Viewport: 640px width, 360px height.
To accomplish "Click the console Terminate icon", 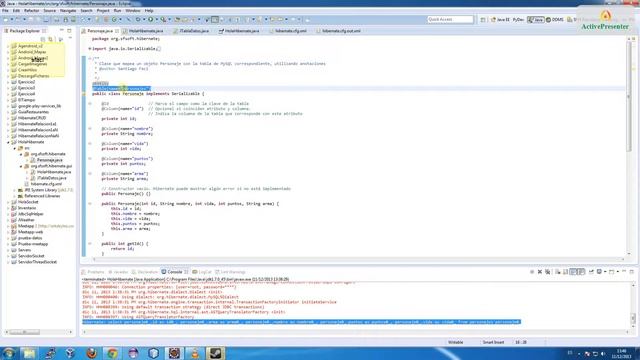I will coord(532,272).
